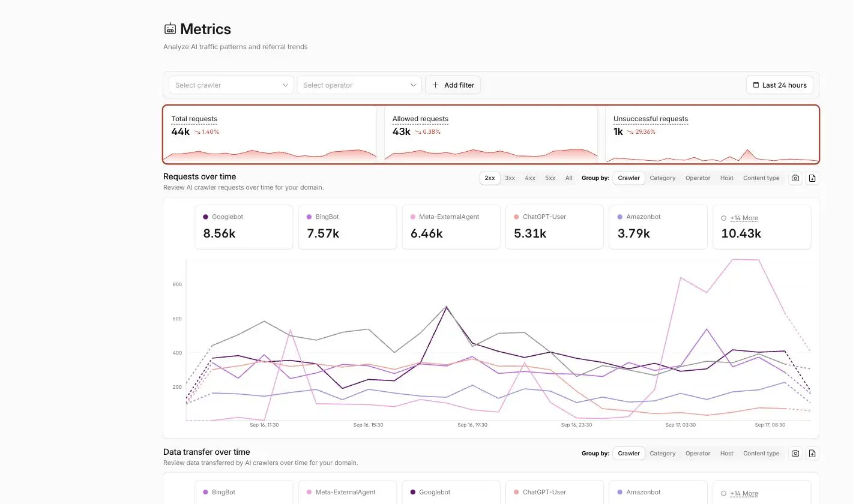The height and width of the screenshot is (504, 853).
Task: Toggle Googlebot series in requests chart
Action: coord(244,227)
